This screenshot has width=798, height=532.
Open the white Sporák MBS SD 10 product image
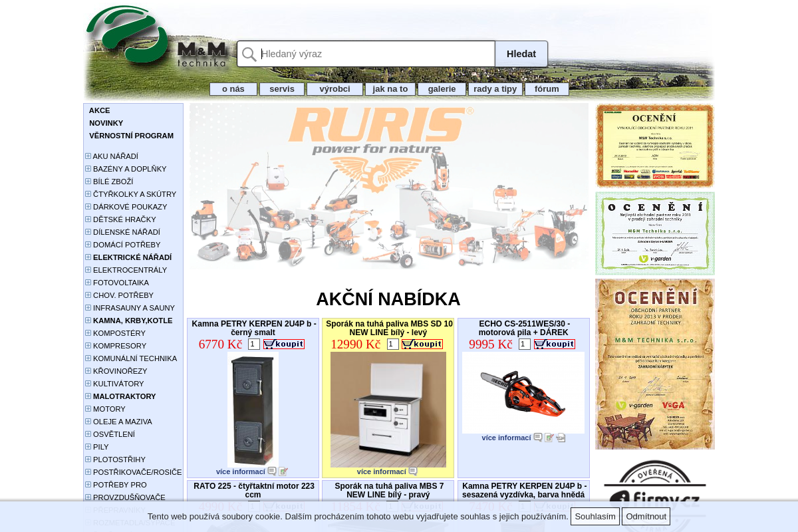tap(388, 410)
